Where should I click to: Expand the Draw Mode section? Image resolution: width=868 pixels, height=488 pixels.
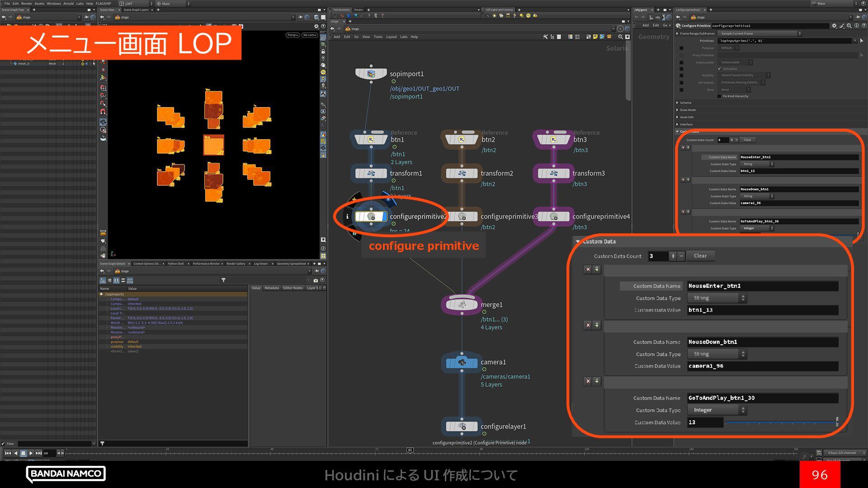coord(687,110)
